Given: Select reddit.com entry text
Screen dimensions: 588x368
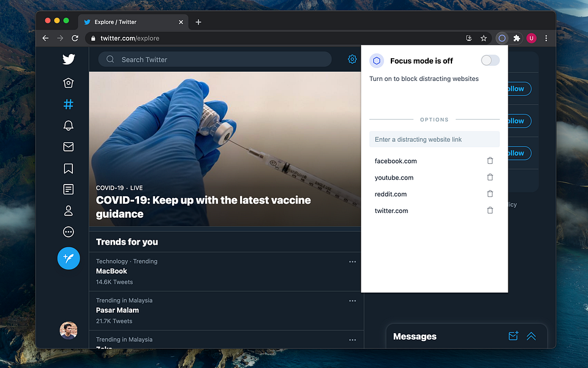Looking at the screenshot, I should tap(391, 194).
